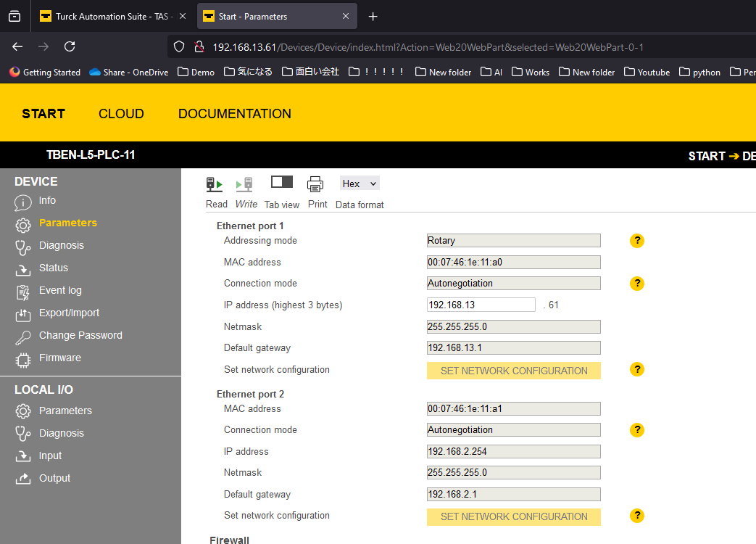
Task: Open Diagnosis icon under LOCAL I/O
Action: (22, 434)
